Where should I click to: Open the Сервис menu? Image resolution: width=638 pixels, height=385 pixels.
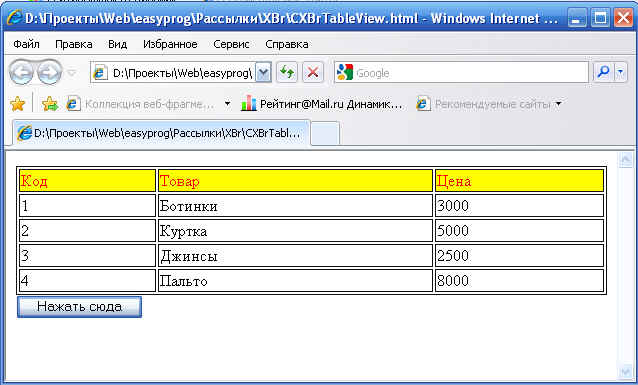pos(231,44)
